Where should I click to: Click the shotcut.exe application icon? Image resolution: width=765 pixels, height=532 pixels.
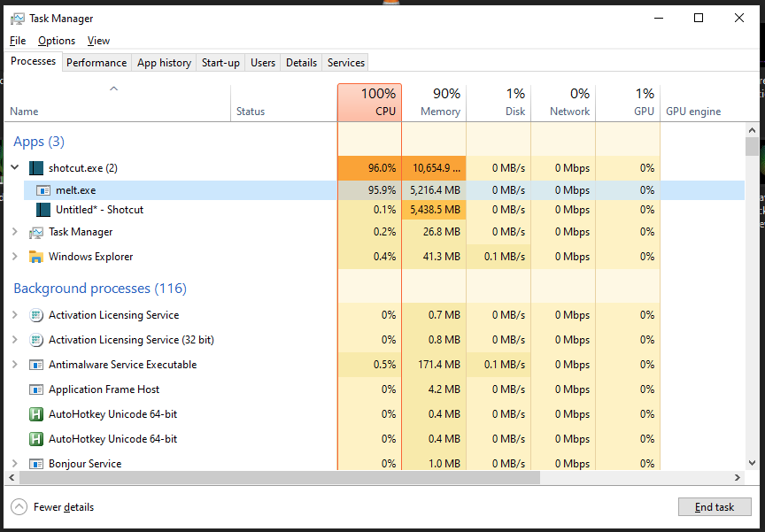pos(36,167)
